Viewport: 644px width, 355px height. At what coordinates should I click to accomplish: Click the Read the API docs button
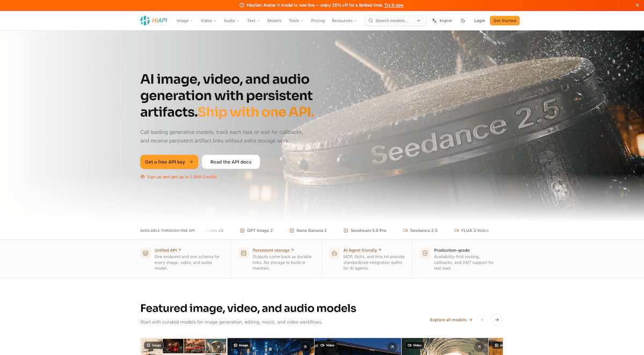231,162
